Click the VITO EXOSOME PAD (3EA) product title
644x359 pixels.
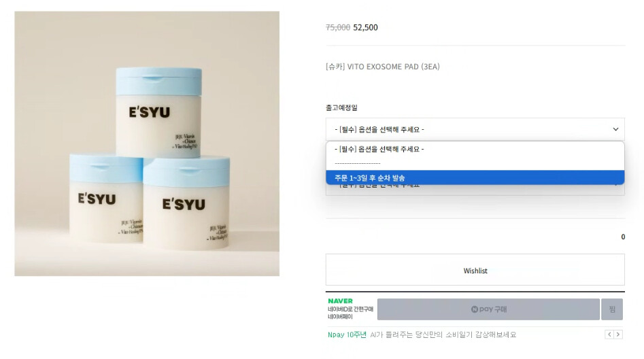[383, 67]
